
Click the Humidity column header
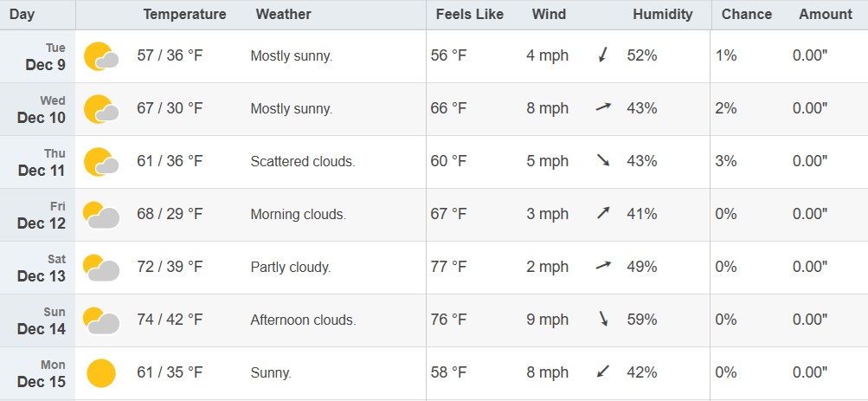(663, 14)
